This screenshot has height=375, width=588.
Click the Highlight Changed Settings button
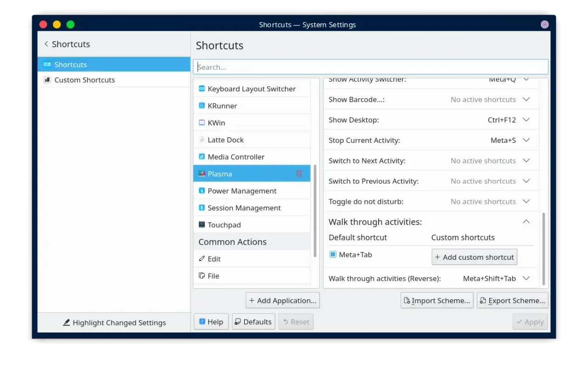pyautogui.click(x=114, y=323)
